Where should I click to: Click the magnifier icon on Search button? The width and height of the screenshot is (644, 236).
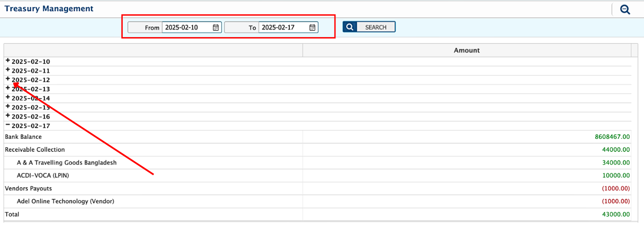click(349, 27)
